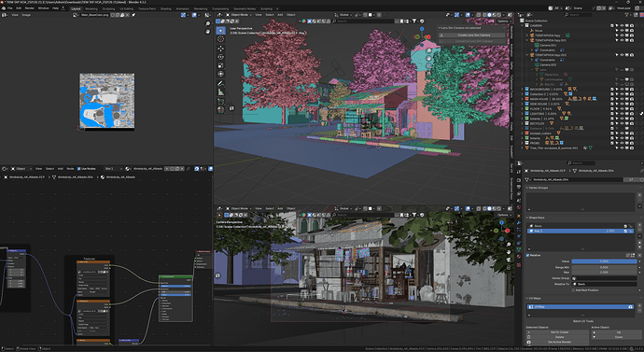
Task: Add new shape key with plus icon
Action: tap(639, 226)
